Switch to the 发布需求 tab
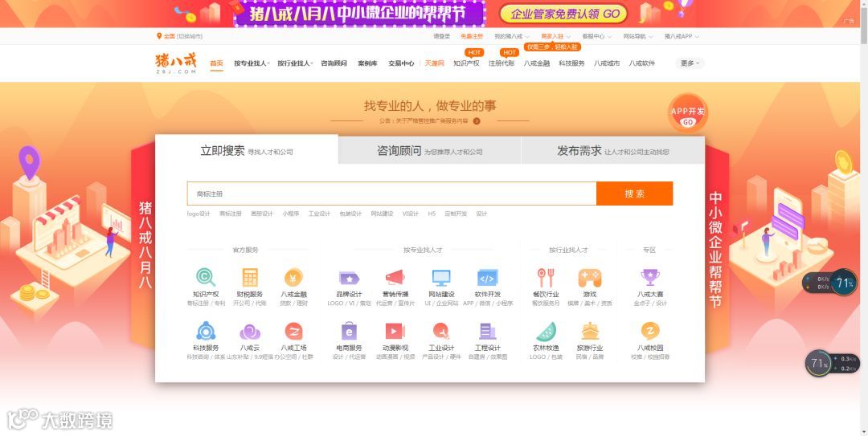 tap(612, 150)
